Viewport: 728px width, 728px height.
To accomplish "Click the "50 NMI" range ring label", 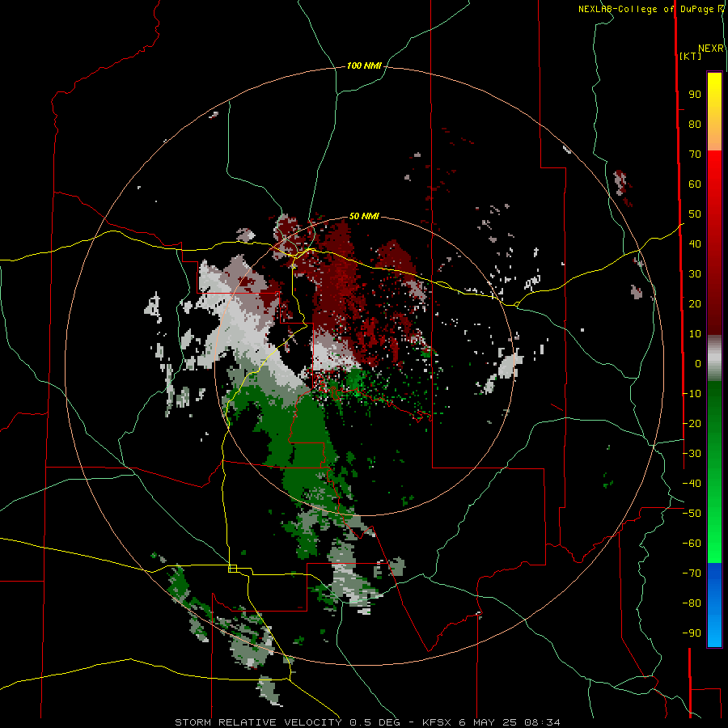I will coord(364,216).
